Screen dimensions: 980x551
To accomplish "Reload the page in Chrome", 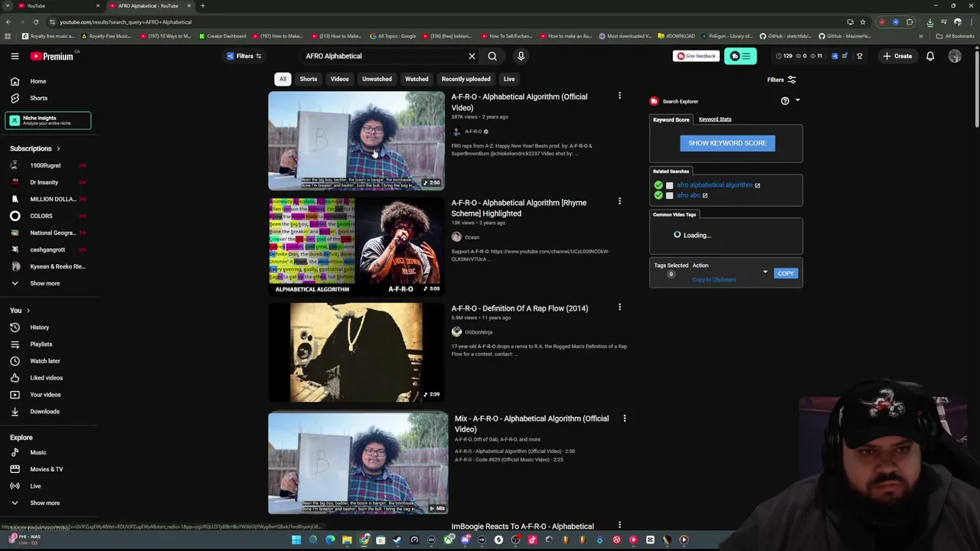I will pos(36,22).
